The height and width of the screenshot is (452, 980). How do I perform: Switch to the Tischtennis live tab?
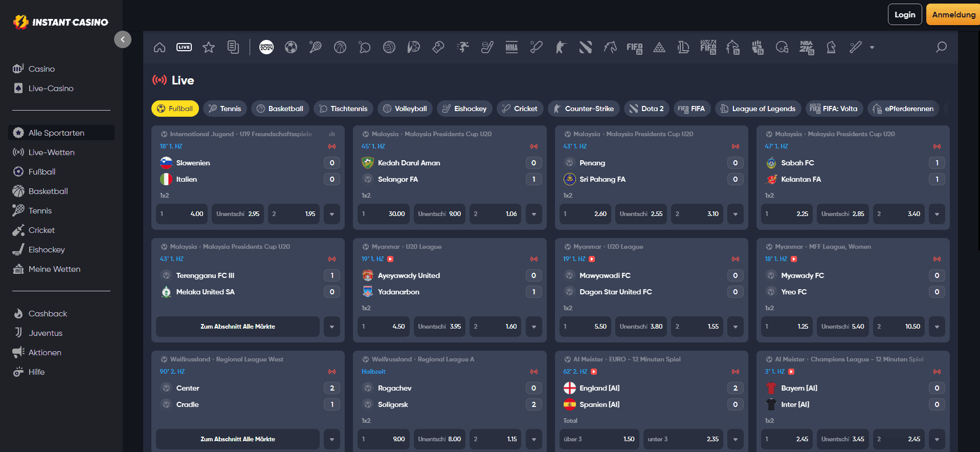click(x=343, y=109)
